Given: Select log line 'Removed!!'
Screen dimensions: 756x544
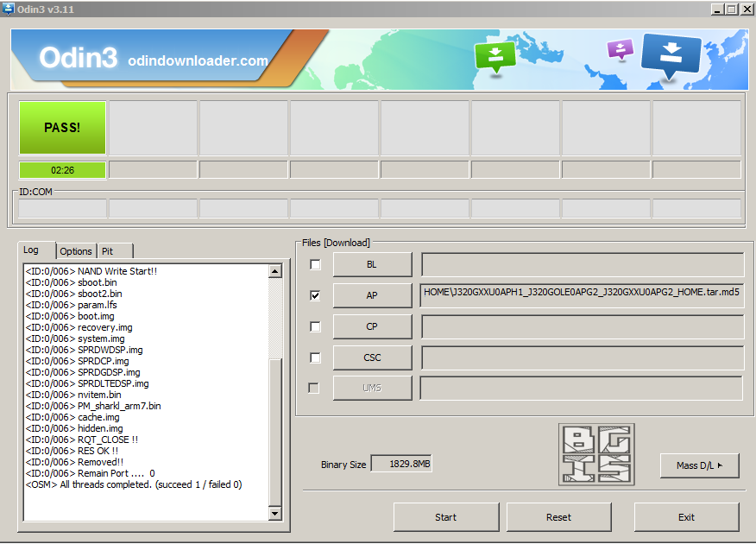Looking at the screenshot, I should click(75, 462).
